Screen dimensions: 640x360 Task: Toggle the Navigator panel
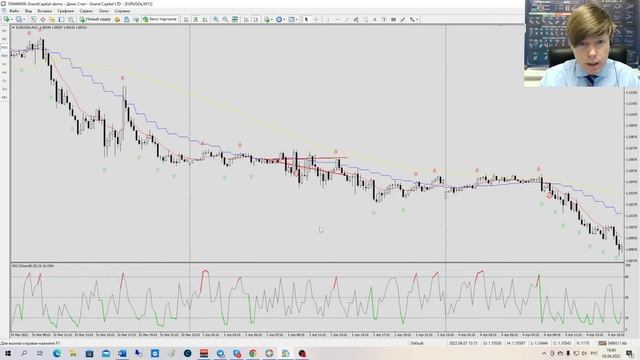click(x=52, y=19)
